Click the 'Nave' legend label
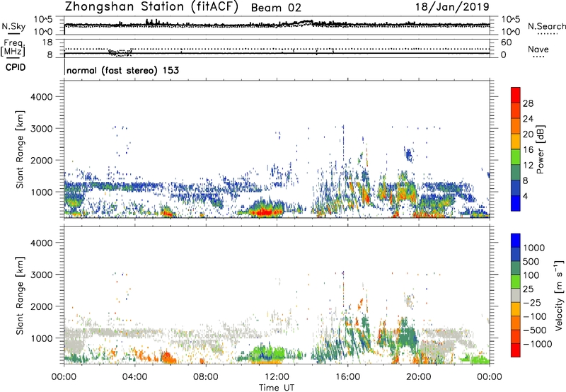Screen dimensions: 566x392 click(x=538, y=49)
